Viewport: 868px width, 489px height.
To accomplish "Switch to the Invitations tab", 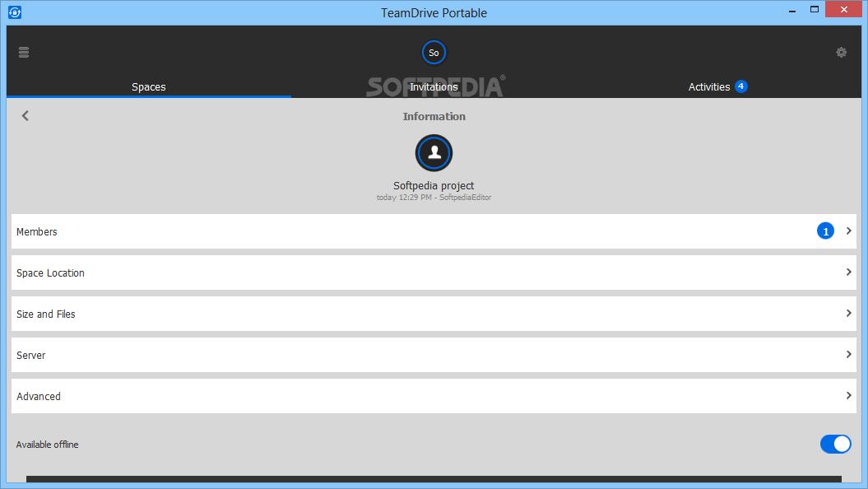I will tap(434, 87).
